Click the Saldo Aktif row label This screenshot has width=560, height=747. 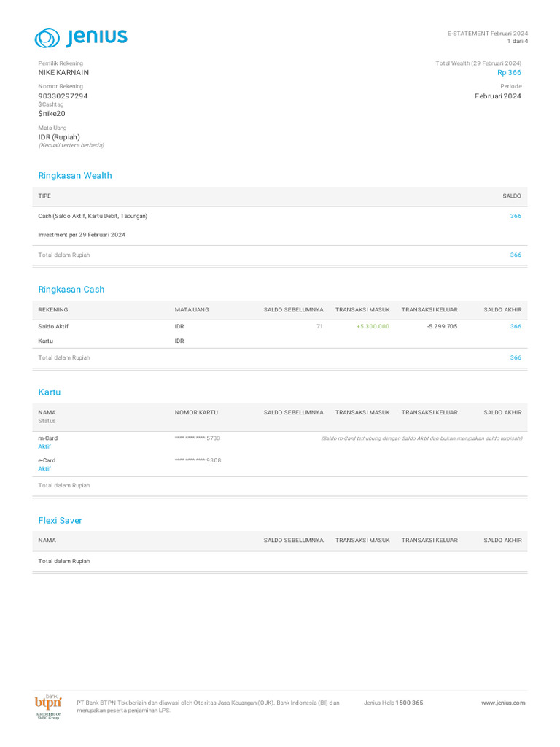pyautogui.click(x=53, y=327)
